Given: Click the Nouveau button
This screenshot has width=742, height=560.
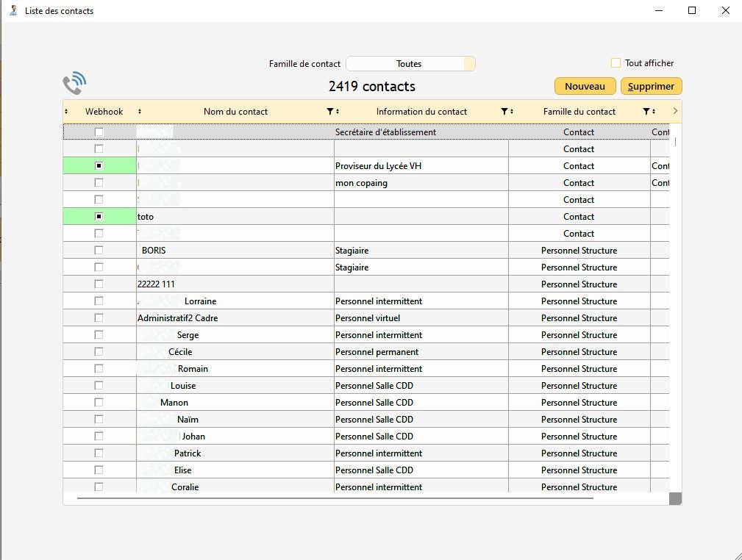Looking at the screenshot, I should pos(585,87).
